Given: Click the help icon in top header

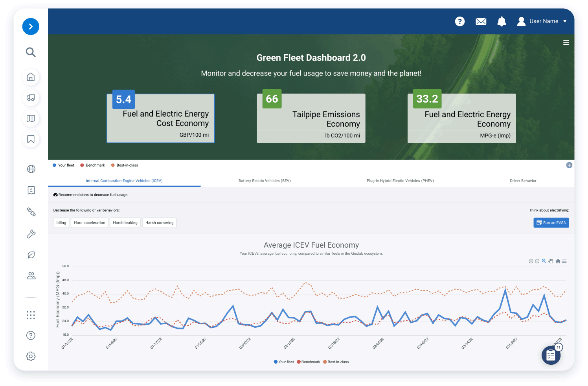Looking at the screenshot, I should pos(460,21).
